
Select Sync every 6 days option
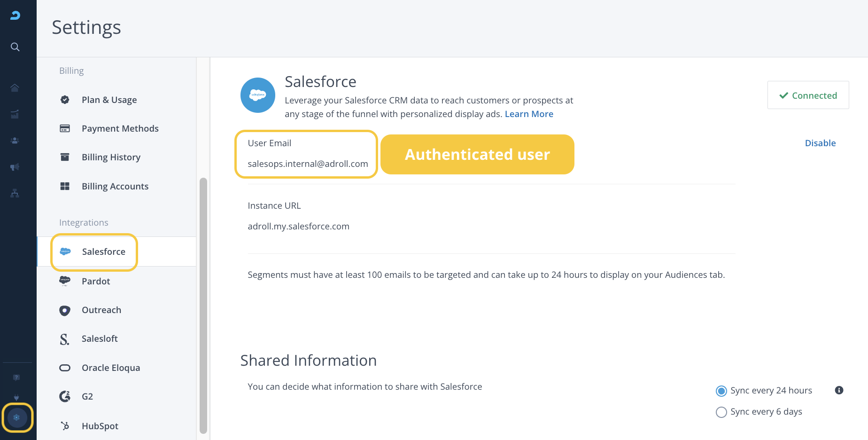(x=721, y=412)
